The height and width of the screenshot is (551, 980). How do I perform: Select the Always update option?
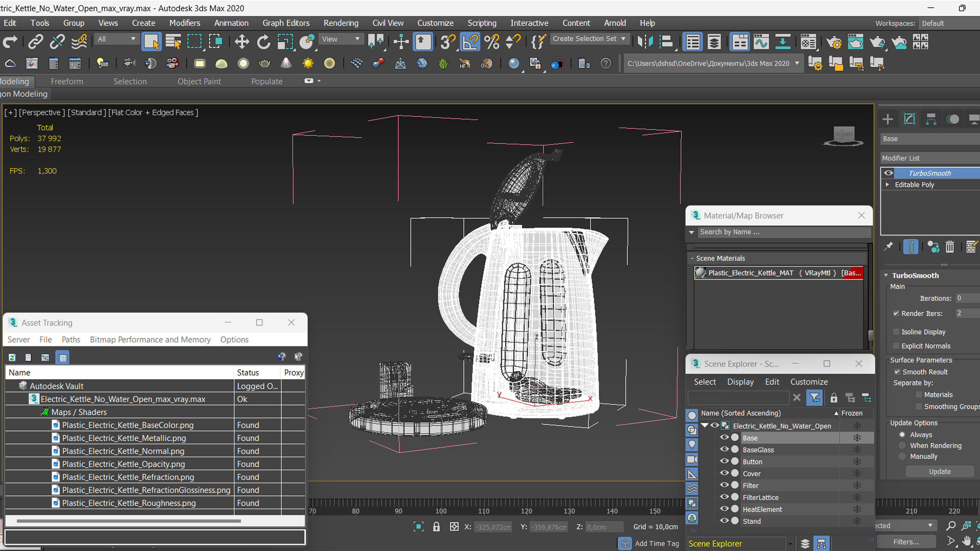point(902,435)
